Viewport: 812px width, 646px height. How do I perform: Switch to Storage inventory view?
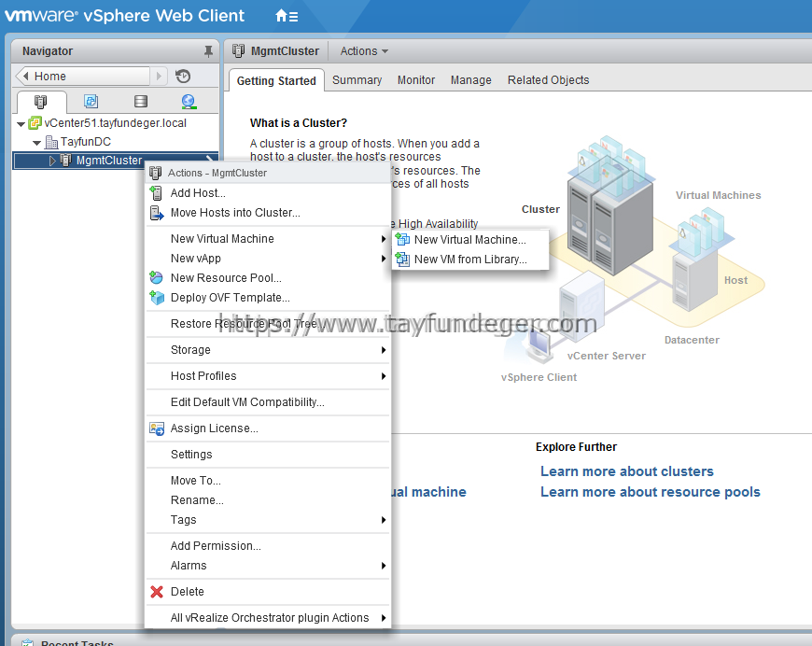(x=141, y=101)
